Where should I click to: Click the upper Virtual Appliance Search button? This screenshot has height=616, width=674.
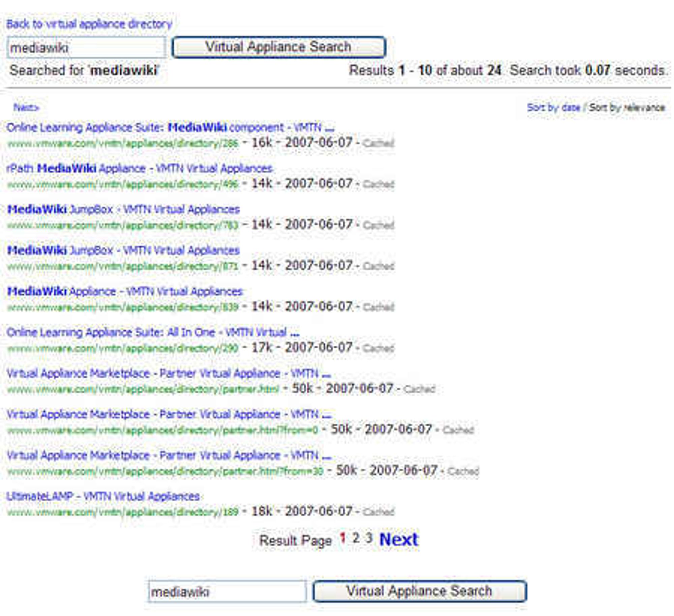coord(279,47)
